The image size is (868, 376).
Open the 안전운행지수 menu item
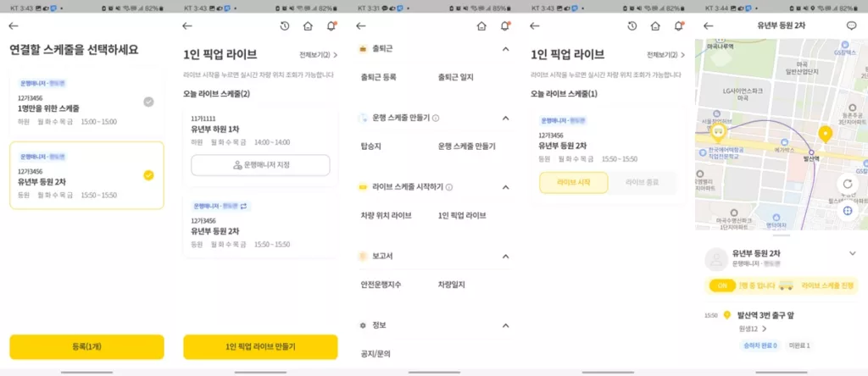tap(381, 285)
